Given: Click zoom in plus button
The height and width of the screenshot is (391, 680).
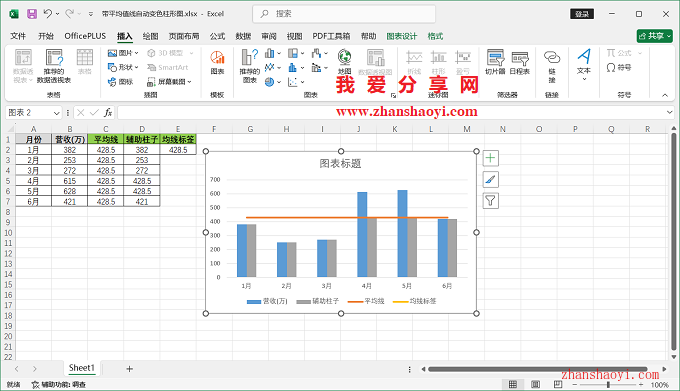Looking at the screenshot, I should click(x=641, y=384).
